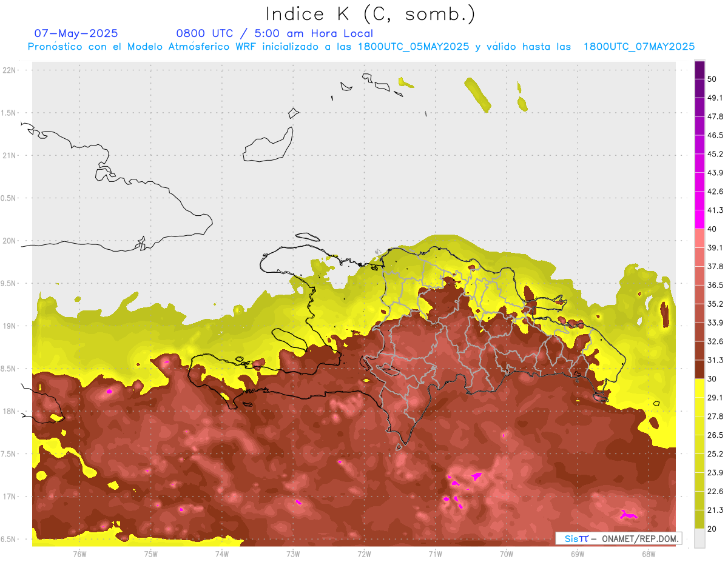Pick the magenta colorbar segment between 40 and 41.3
The image size is (728, 562).
point(699,219)
